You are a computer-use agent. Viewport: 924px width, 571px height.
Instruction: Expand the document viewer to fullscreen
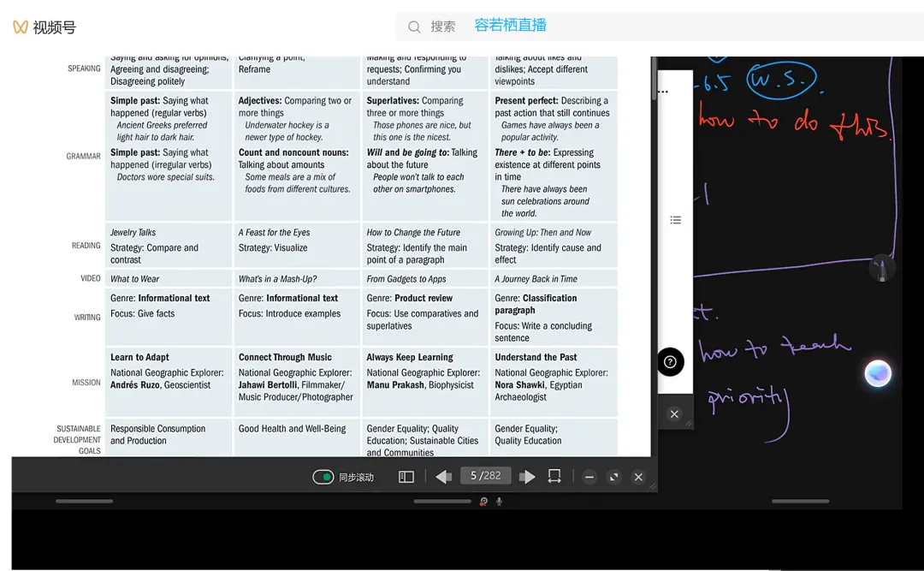(x=614, y=477)
